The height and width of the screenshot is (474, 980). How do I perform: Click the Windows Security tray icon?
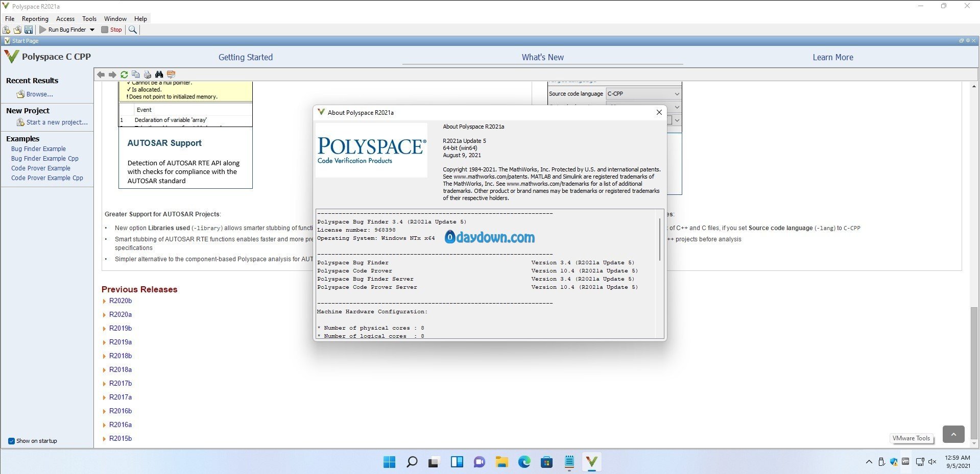coord(894,462)
